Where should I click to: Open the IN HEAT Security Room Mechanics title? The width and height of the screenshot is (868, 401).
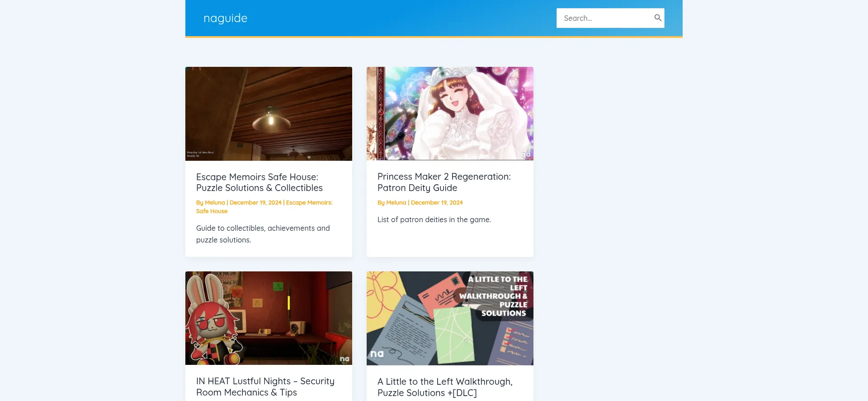[265, 387]
